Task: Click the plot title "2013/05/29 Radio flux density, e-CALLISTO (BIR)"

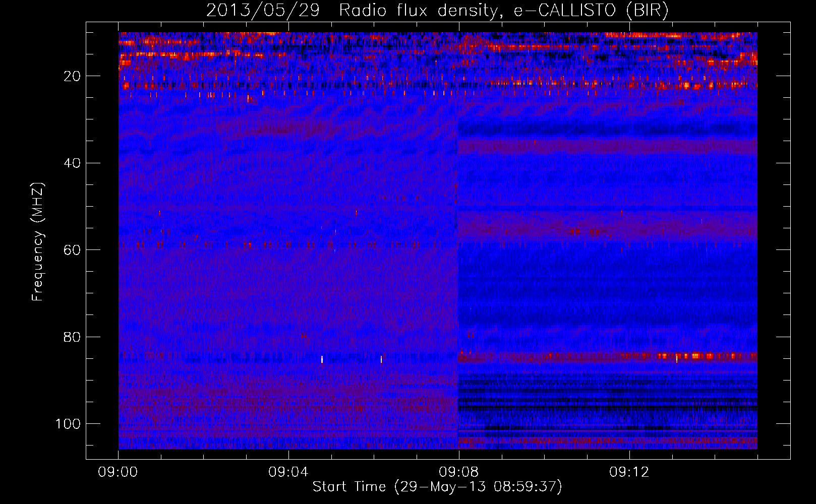Action: coord(437,10)
